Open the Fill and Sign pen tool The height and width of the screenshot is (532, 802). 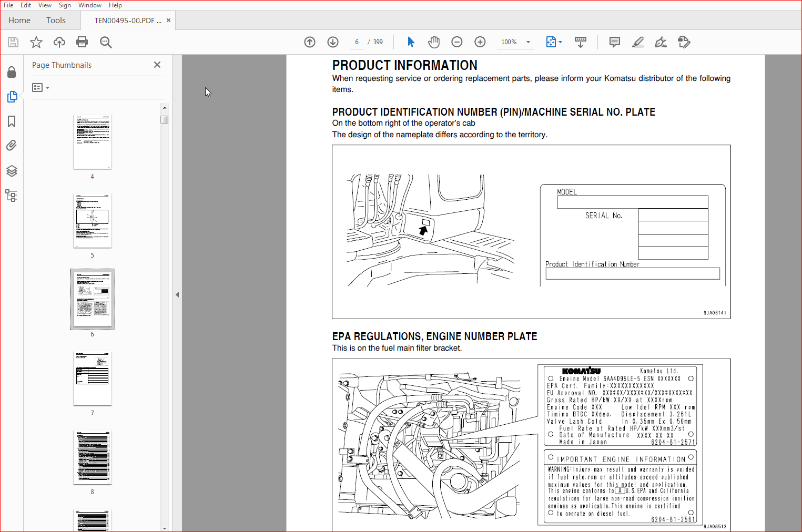(661, 42)
